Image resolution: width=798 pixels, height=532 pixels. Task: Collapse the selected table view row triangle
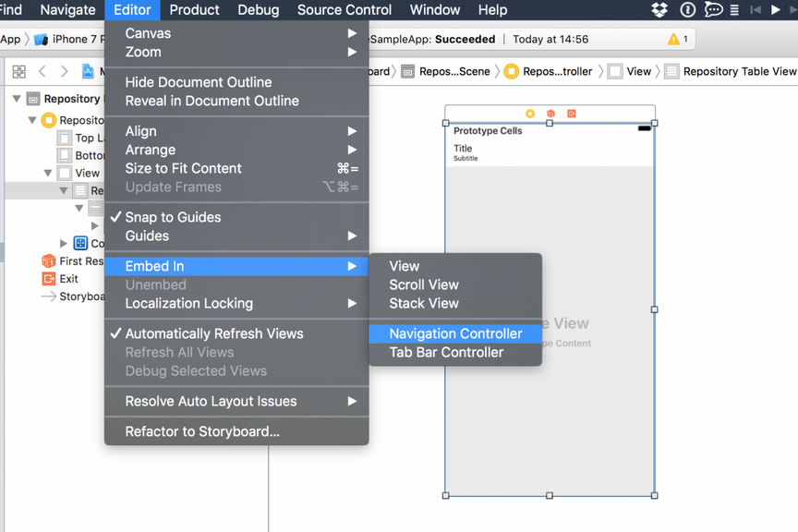[x=64, y=191]
